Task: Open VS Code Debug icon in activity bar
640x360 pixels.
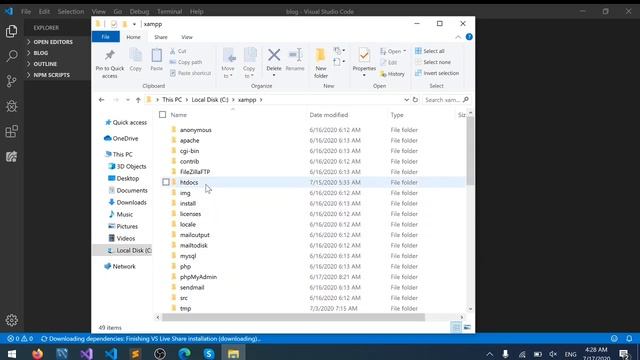Action: pyautogui.click(x=11, y=106)
